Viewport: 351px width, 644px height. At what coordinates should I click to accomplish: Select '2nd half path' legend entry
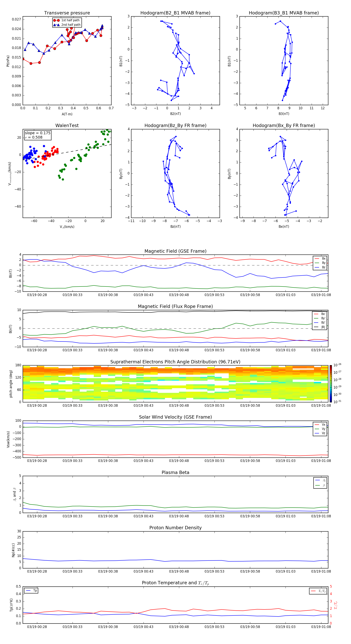click(x=67, y=25)
